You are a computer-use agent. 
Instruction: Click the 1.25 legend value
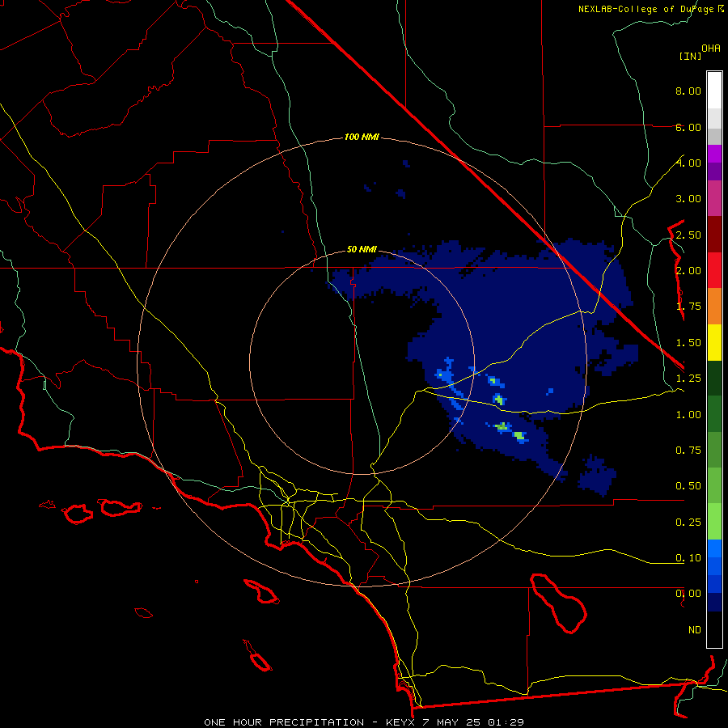(x=688, y=379)
